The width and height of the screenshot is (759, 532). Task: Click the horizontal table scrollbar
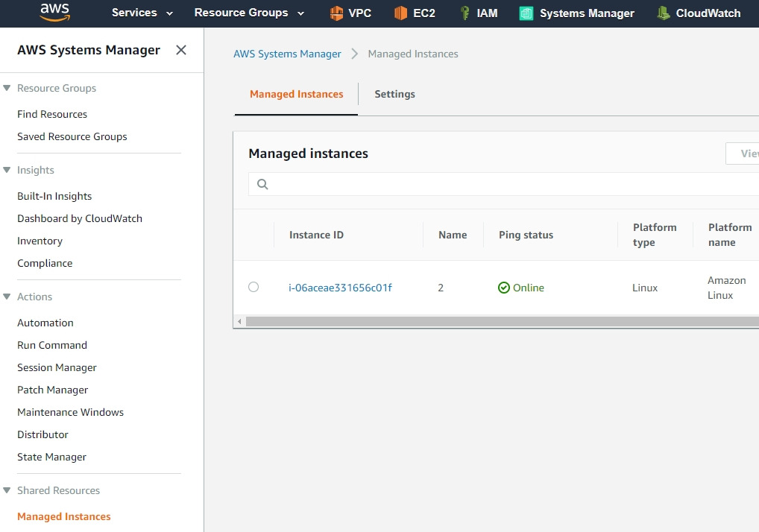[502, 322]
